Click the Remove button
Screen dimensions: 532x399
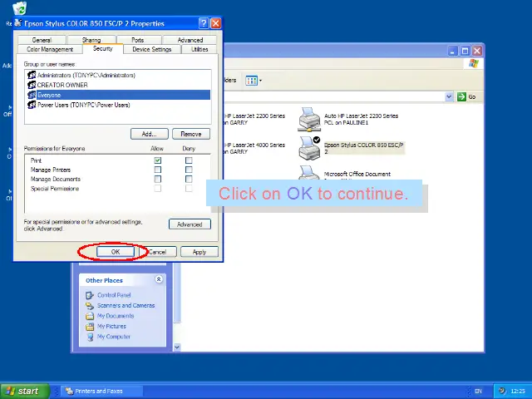tap(191, 134)
